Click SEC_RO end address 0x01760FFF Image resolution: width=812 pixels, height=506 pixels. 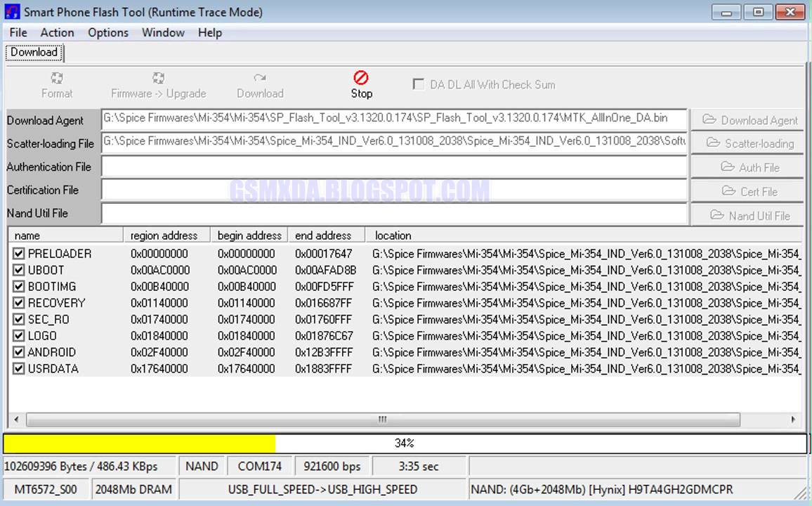(324, 320)
